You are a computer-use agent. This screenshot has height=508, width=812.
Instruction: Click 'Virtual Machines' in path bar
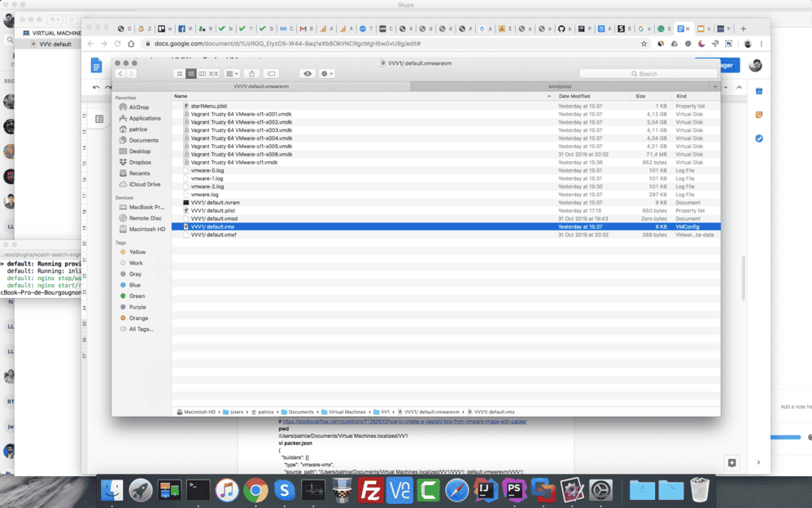pyautogui.click(x=343, y=412)
